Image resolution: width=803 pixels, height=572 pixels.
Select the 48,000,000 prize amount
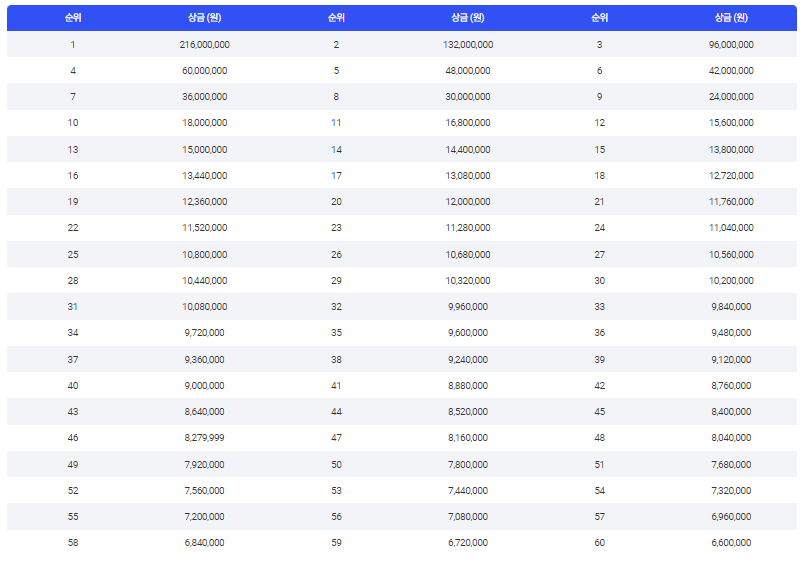pyautogui.click(x=468, y=71)
